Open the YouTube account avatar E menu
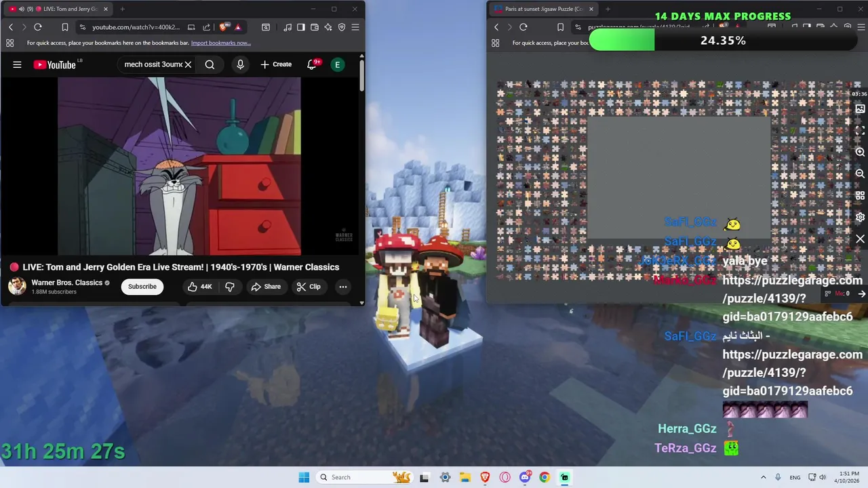The image size is (868, 488). pyautogui.click(x=337, y=64)
